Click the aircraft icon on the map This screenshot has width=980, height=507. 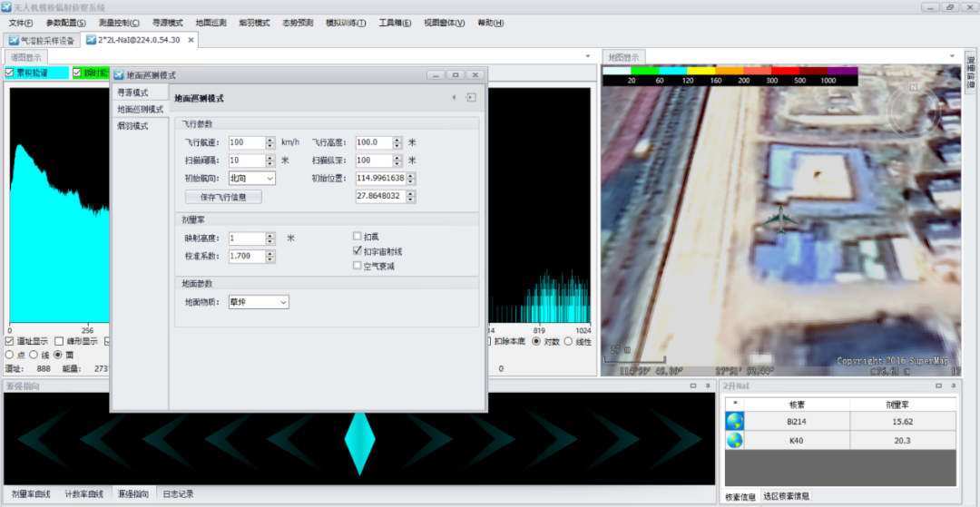779,219
